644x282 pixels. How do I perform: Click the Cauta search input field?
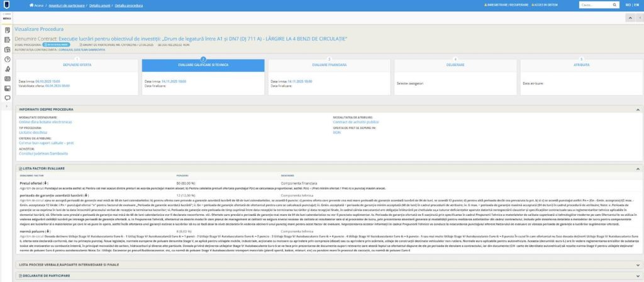pos(591,5)
